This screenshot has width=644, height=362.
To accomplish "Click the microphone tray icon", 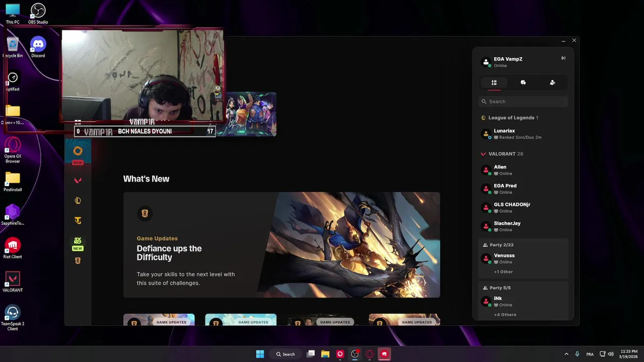I will click(x=577, y=354).
